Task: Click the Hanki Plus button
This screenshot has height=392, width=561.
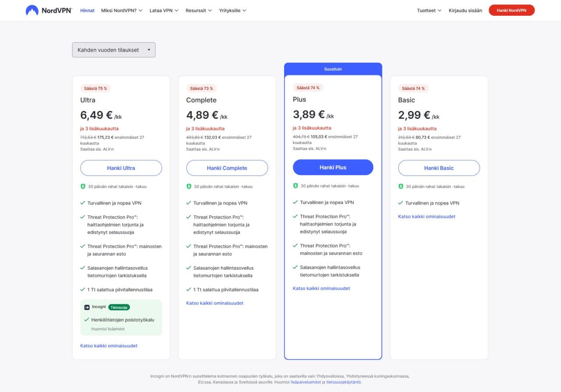Action: pyautogui.click(x=333, y=167)
